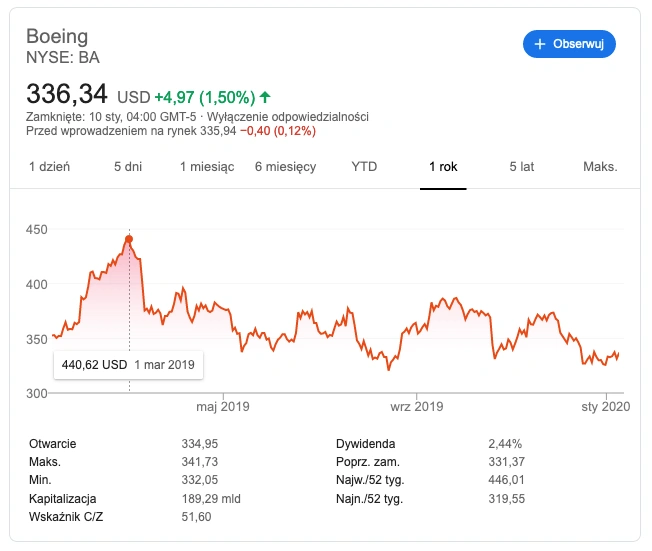652x551 pixels.
Task: Select the 1 dzień time range tab
Action: pyautogui.click(x=49, y=167)
